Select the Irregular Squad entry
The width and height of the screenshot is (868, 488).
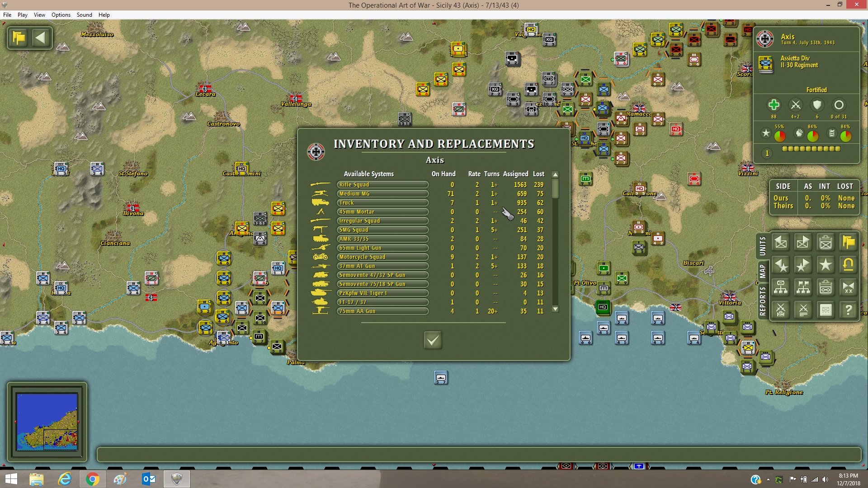point(382,221)
